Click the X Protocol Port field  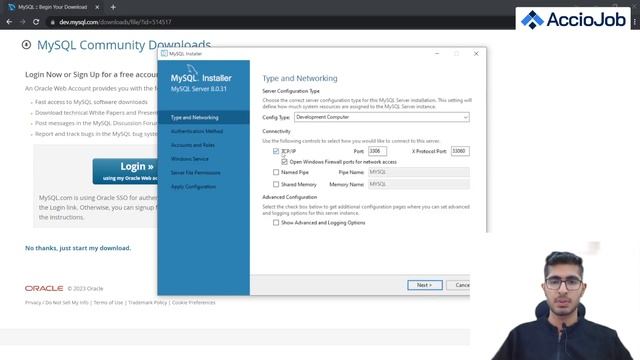click(460, 151)
